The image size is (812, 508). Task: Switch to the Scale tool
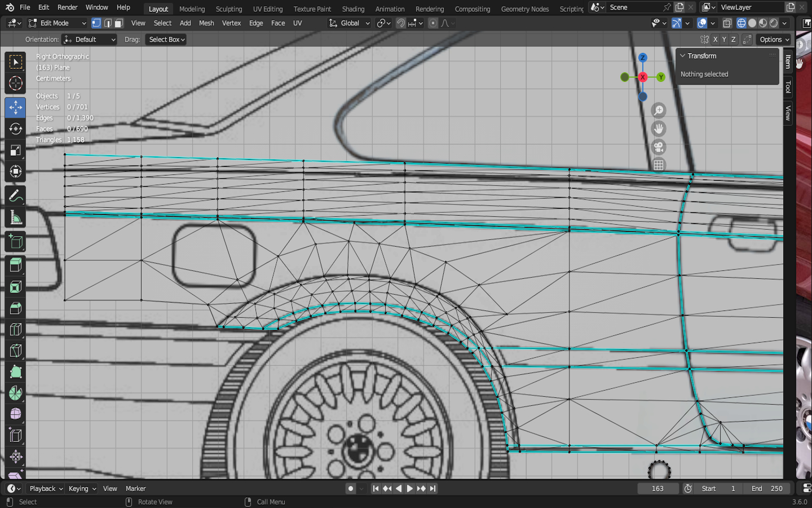click(x=16, y=150)
